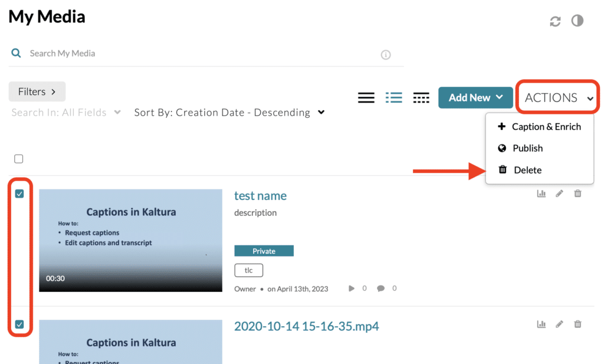This screenshot has height=364, width=604.
Task: Check the select-all media checkbox
Action: click(x=18, y=158)
